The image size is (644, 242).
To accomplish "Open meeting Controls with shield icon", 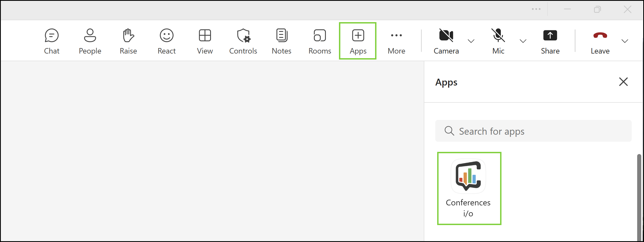I will 243,41.
